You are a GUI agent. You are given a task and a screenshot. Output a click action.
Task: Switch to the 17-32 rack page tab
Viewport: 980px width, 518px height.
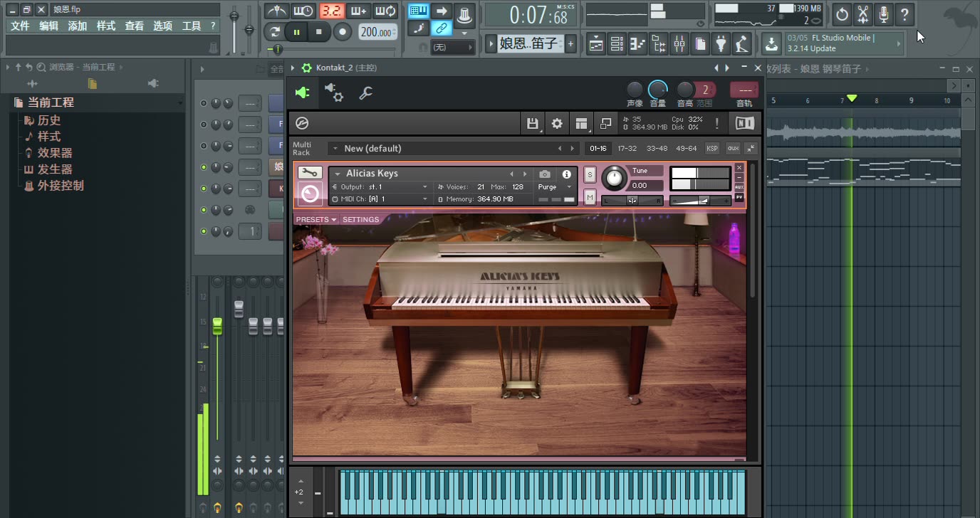coord(627,148)
